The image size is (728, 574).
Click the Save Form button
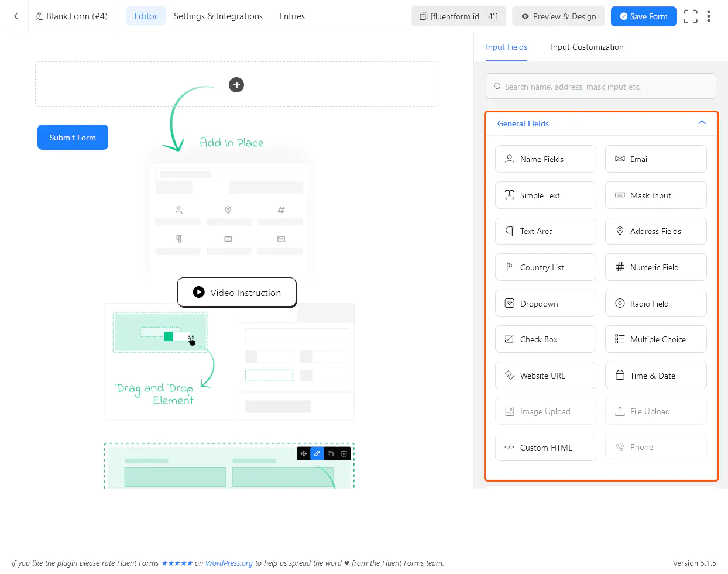tap(643, 16)
